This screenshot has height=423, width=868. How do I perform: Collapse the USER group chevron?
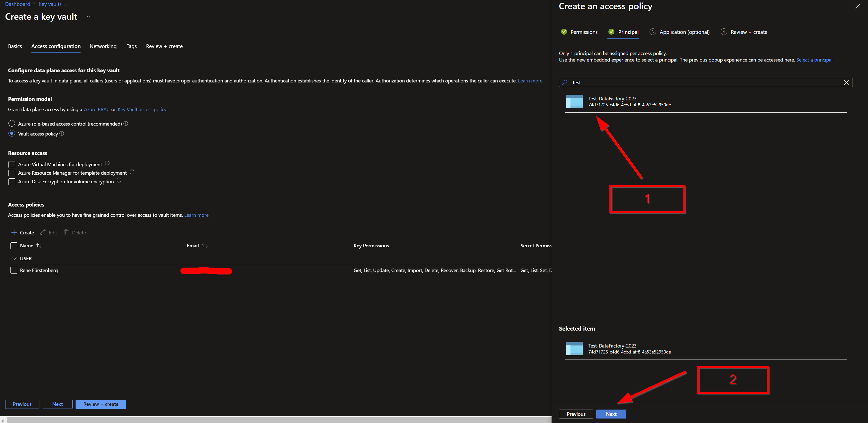point(14,258)
